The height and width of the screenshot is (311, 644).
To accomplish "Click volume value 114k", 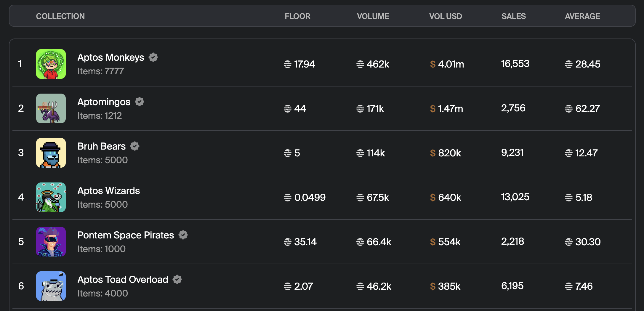I will click(376, 153).
